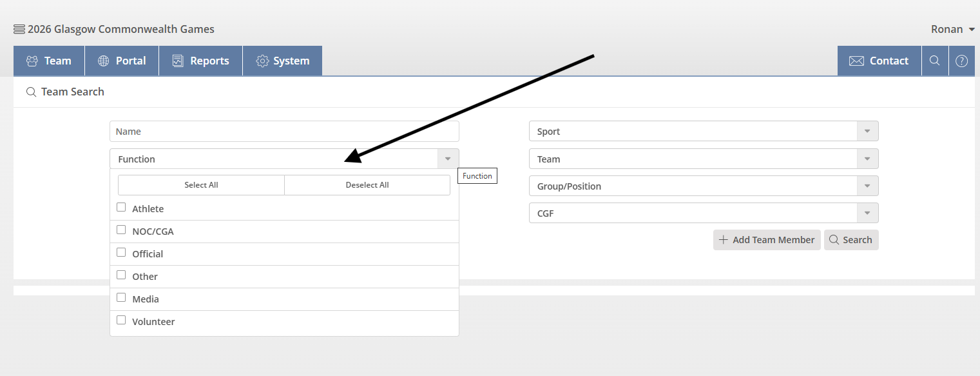This screenshot has height=376, width=980.
Task: Open the Group/Position dropdown
Action: [x=867, y=186]
